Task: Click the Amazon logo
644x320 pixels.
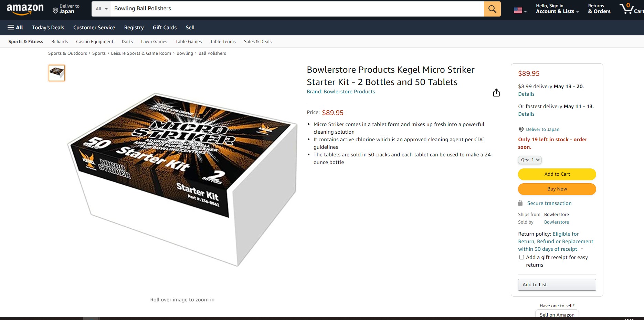Action: coord(25,9)
